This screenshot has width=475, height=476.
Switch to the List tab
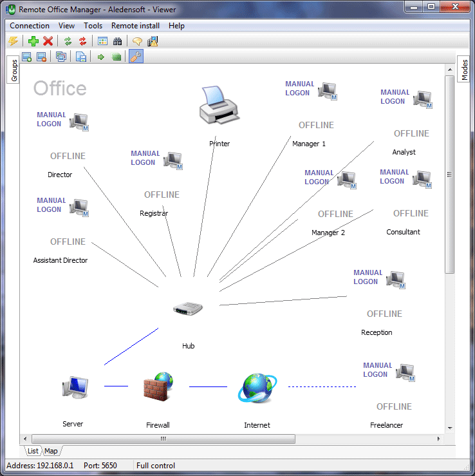33,451
